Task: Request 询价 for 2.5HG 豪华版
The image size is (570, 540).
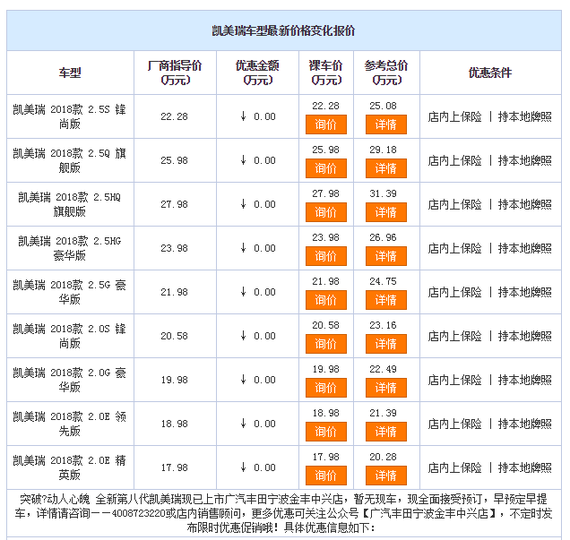Action: [x=326, y=256]
